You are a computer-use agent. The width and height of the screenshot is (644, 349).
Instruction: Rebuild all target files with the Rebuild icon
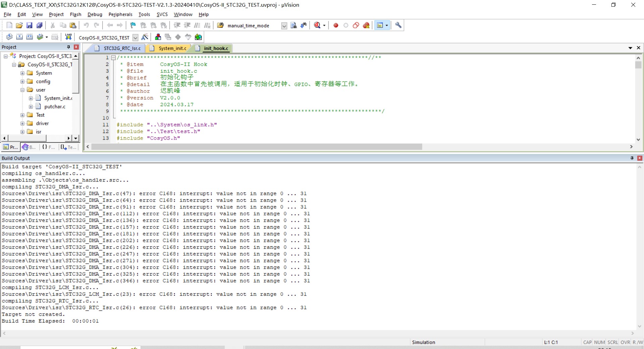tap(30, 37)
